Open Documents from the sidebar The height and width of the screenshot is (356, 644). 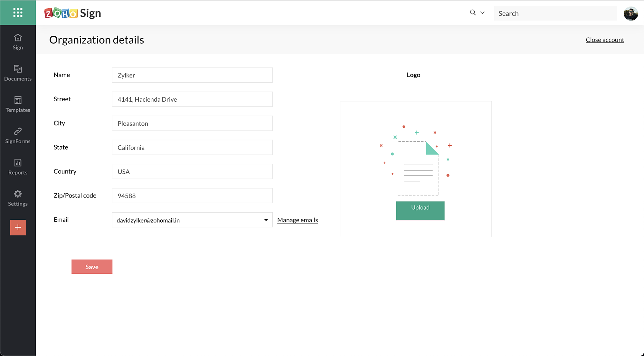pos(18,73)
